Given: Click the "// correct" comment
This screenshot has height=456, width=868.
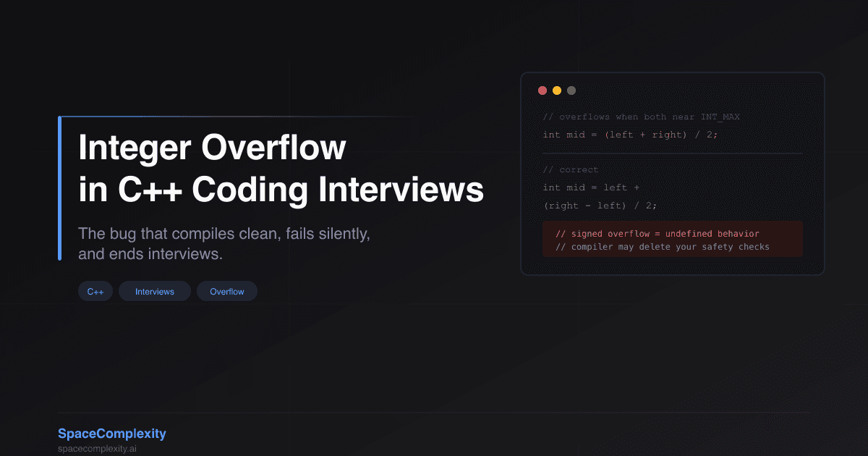Looking at the screenshot, I should 571,170.
